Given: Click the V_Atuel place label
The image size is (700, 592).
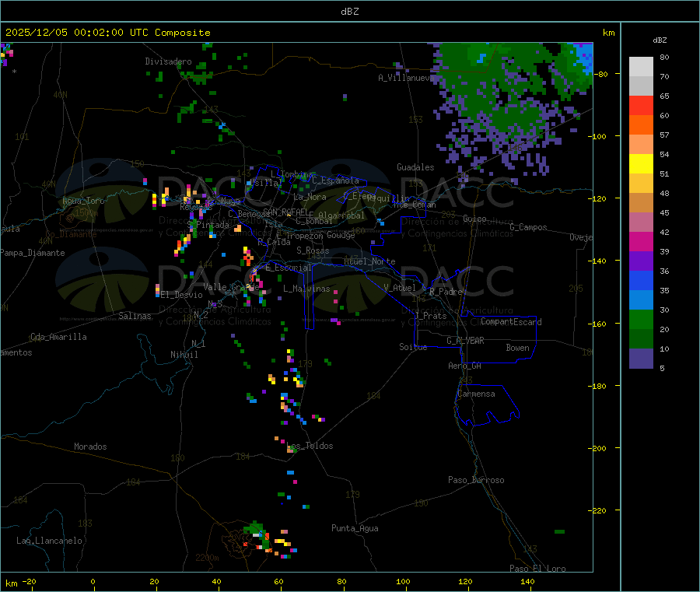Looking at the screenshot, I should (400, 288).
